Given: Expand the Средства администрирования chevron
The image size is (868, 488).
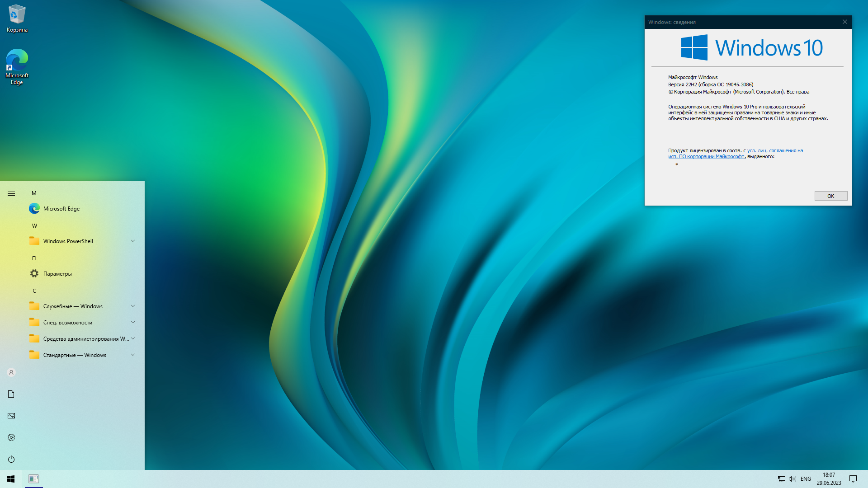Looking at the screenshot, I should click(x=133, y=339).
